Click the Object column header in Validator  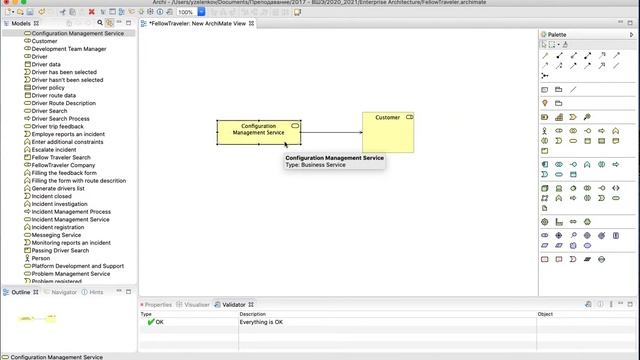(545, 314)
